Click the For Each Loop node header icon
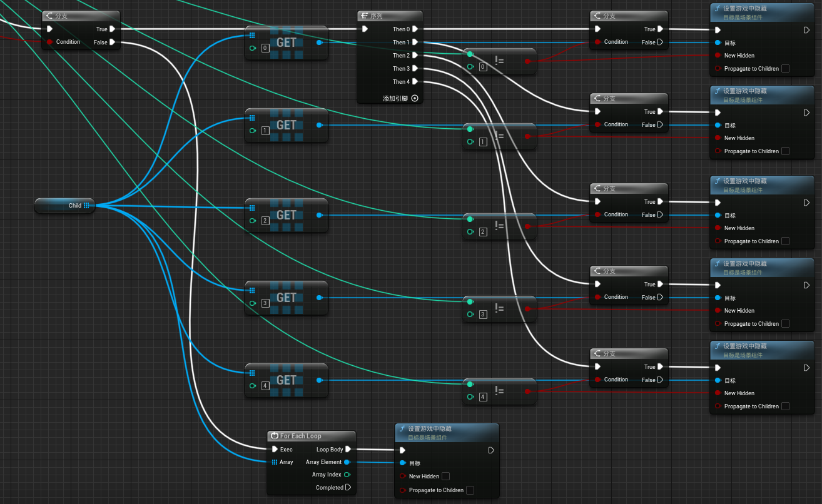Screen dimensions: 822x504 point(275,436)
